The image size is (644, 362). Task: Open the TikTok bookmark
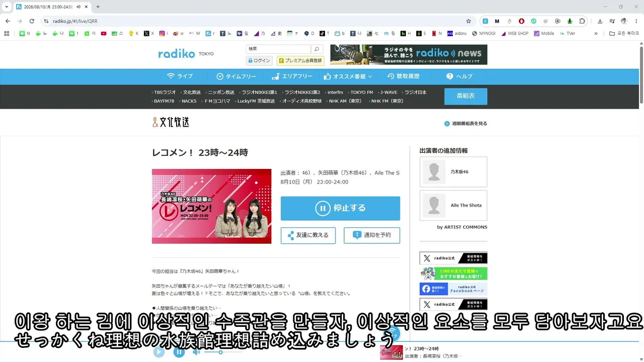pyautogui.click(x=325, y=34)
